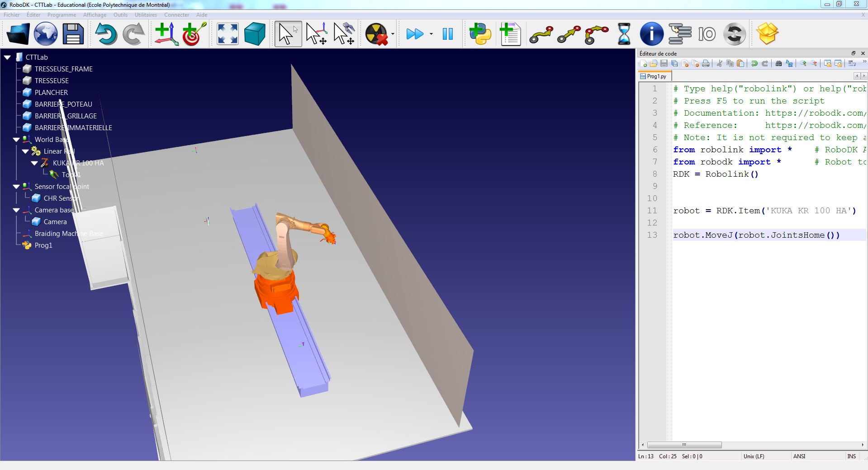Open the Programme menu

tap(62, 15)
